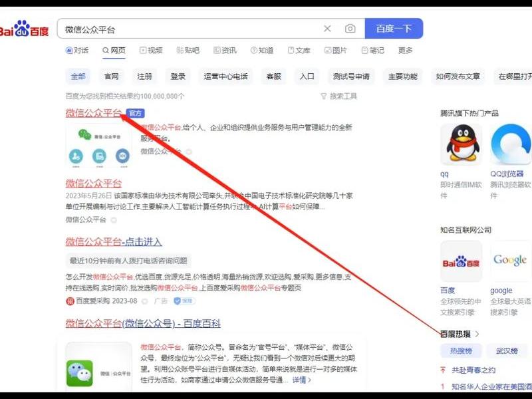Viewport: 532px width, 399px height.
Task: Click the QQ浏览器 icon
Action: [511, 144]
